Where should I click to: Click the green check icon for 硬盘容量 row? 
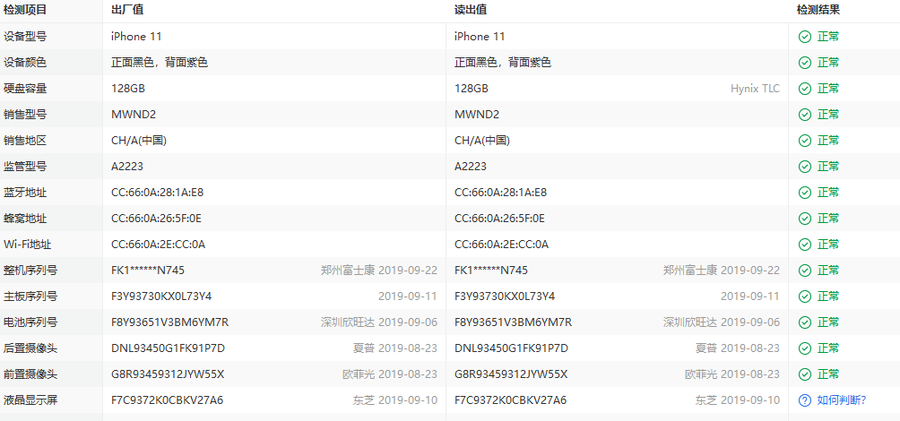pyautogui.click(x=805, y=88)
